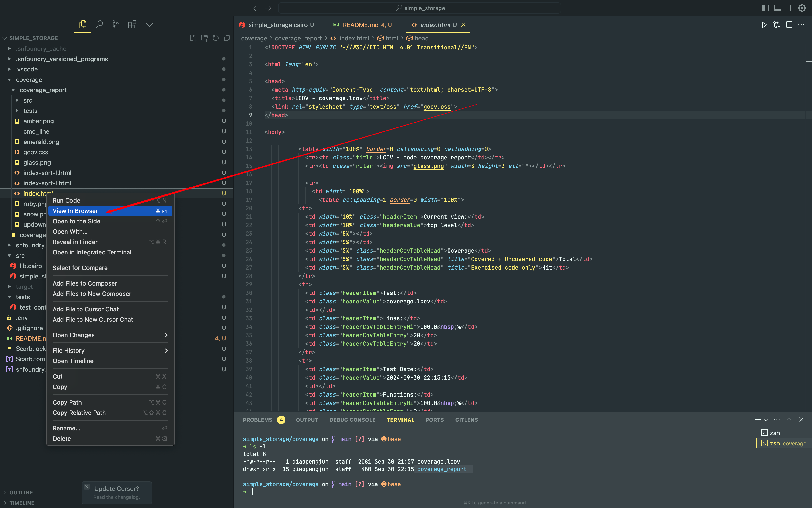Select Open to the Side menu item
The height and width of the screenshot is (508, 812).
pos(110,221)
